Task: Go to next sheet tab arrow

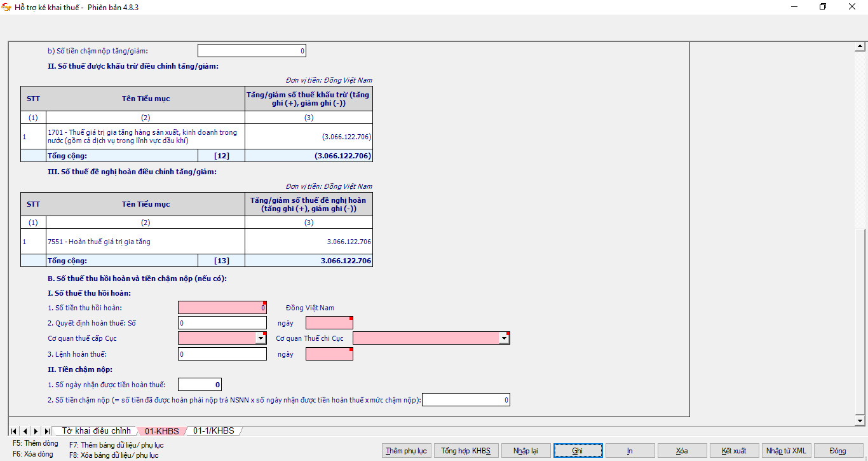Action: tap(36, 431)
